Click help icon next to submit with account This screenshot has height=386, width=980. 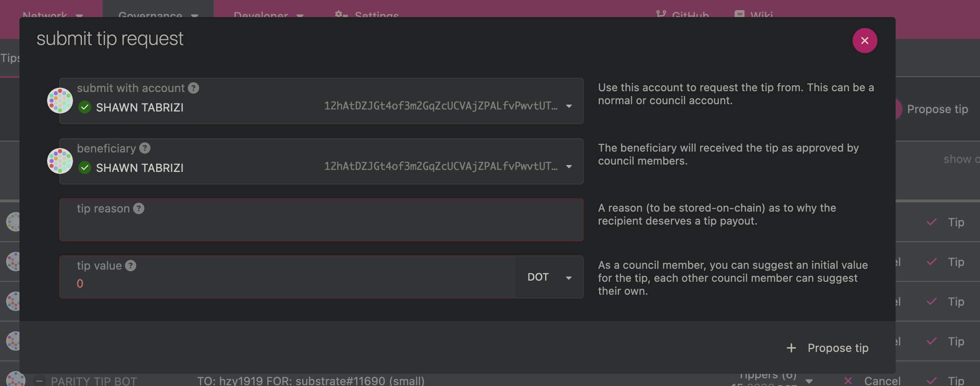193,88
